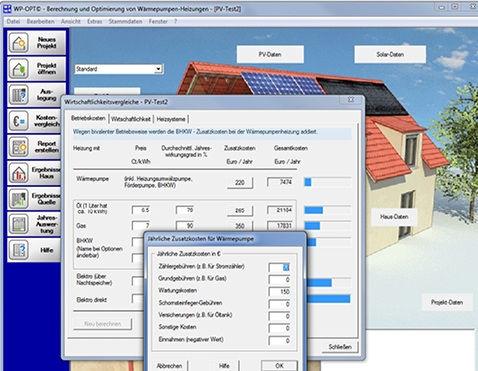The height and width of the screenshot is (371, 478).
Task: Click the WP-OPT application title icon
Action: tap(7, 9)
